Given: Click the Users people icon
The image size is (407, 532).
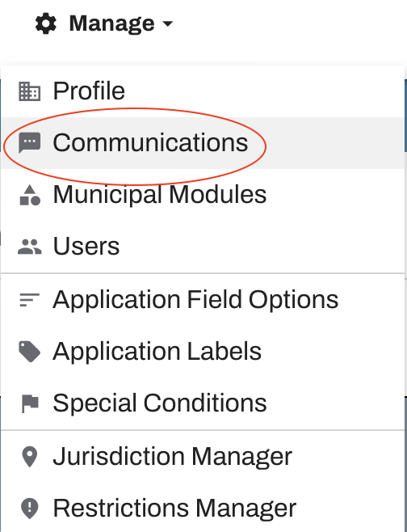Looking at the screenshot, I should [30, 247].
